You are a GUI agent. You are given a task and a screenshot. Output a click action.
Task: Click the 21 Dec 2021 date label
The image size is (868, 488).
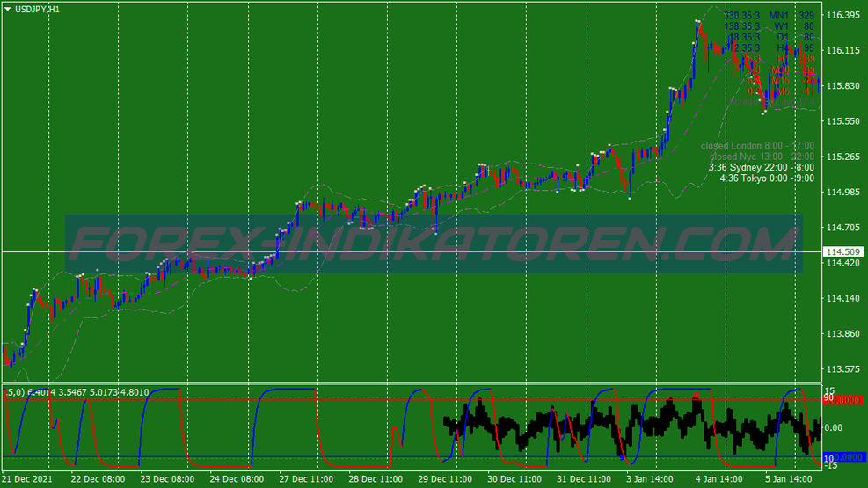coord(27,479)
